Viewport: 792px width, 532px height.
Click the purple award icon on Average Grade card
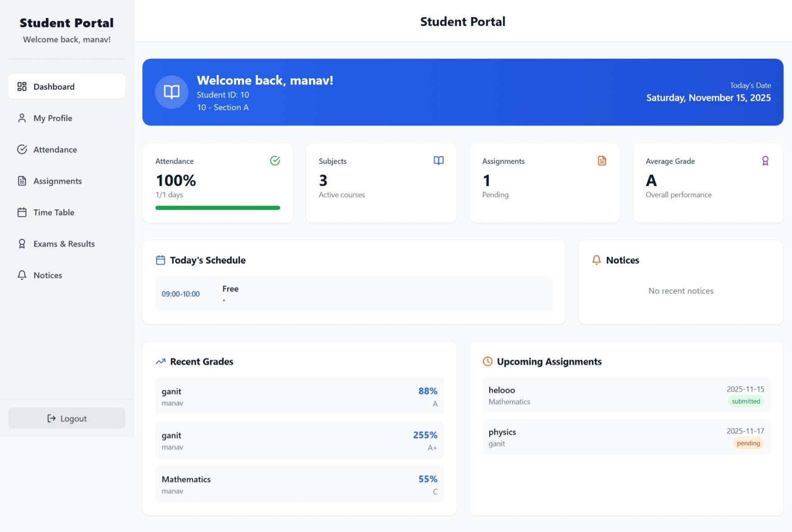765,160
